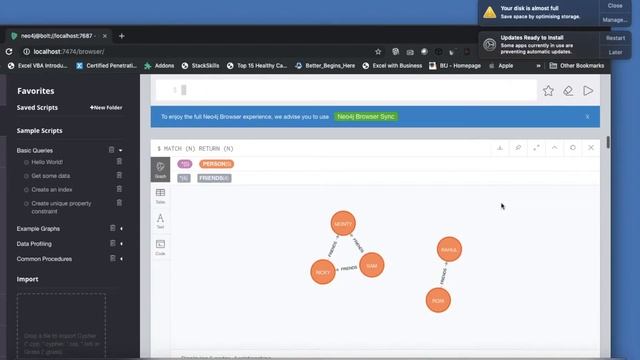
Task: Show more bookmarks with chevron
Action: (x=538, y=66)
